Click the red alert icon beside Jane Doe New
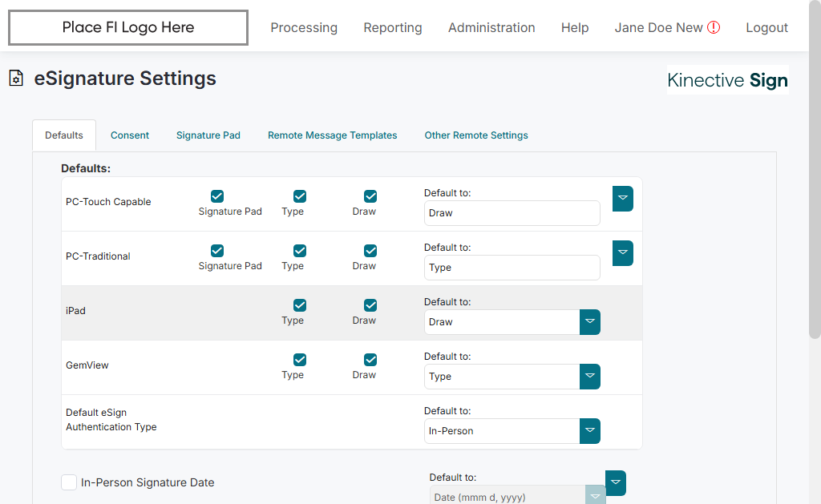This screenshot has height=504, width=821. [714, 27]
